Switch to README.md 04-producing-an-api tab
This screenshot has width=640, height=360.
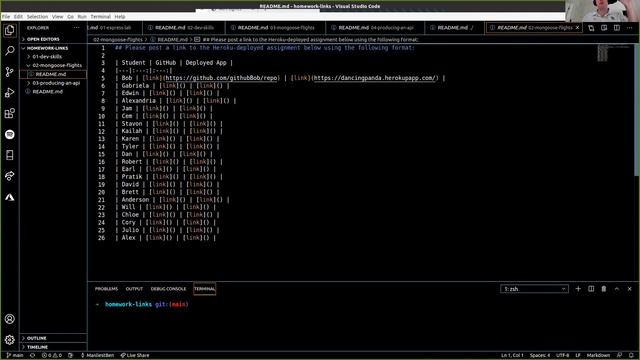point(376,28)
